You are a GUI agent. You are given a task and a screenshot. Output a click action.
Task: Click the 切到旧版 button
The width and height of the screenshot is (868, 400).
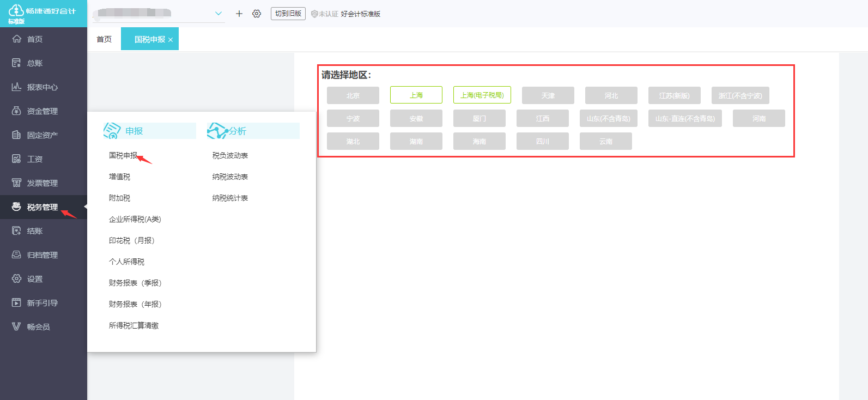pyautogui.click(x=288, y=14)
